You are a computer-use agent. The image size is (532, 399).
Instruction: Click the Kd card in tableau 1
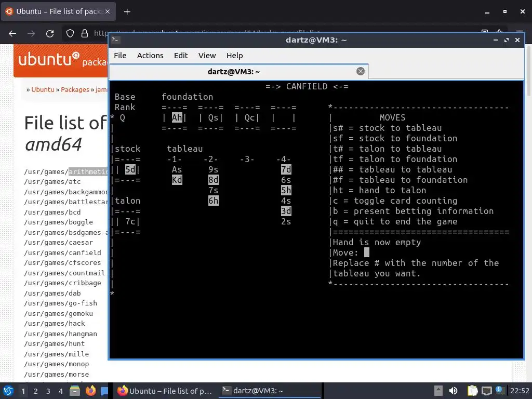click(177, 180)
